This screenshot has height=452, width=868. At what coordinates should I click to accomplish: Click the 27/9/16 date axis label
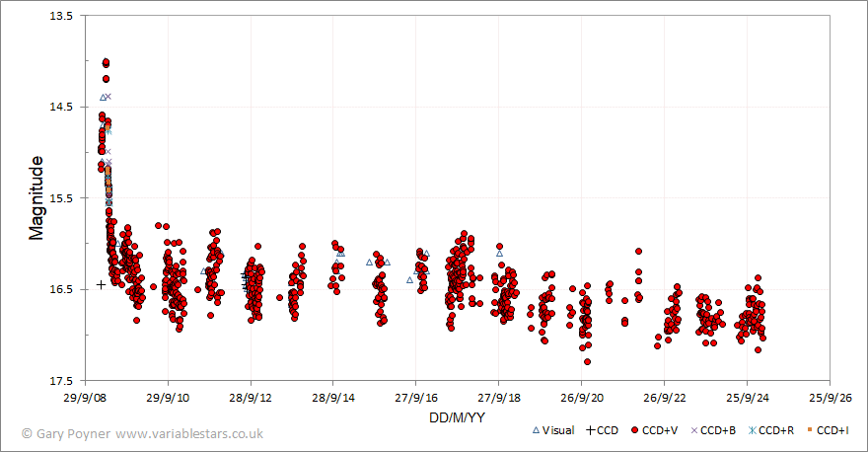416,398
